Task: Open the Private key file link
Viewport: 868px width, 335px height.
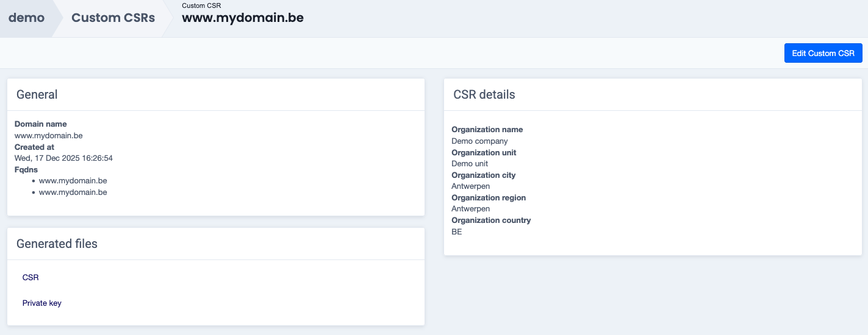Action: (42, 303)
